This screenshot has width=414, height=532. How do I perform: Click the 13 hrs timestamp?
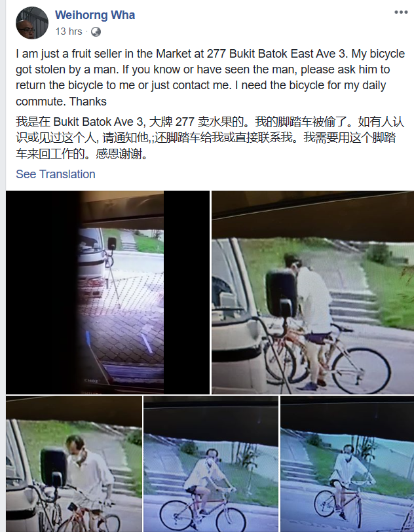click(69, 31)
